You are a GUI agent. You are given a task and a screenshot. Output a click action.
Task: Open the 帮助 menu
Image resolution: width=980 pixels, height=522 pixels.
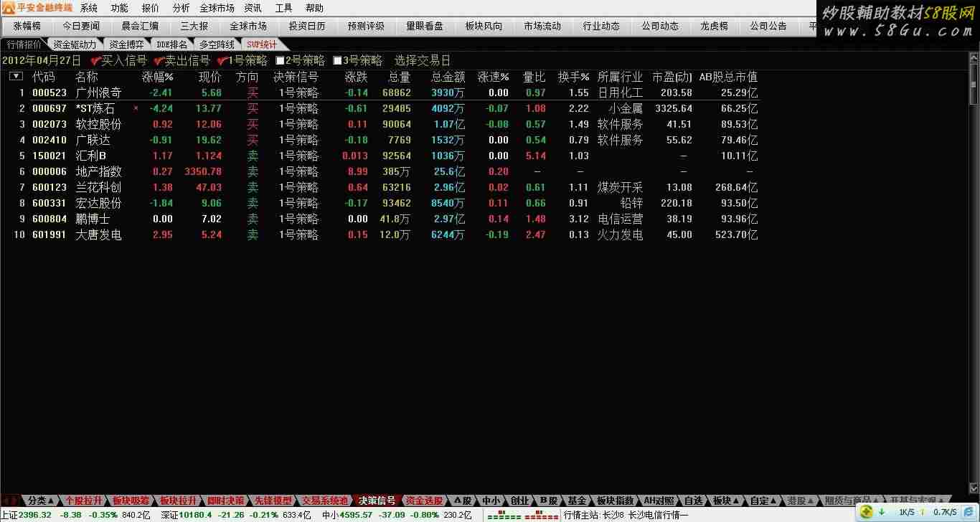(314, 8)
